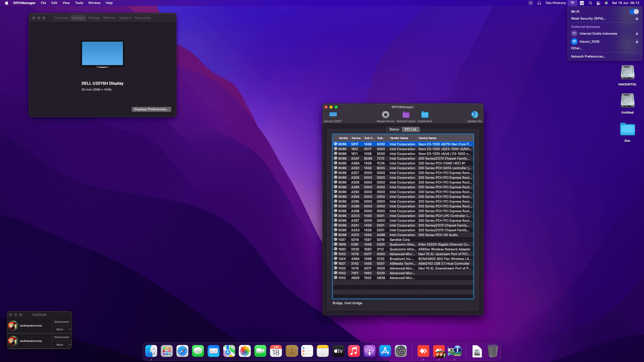Choose Other... in Wi-Fi menu
Screen dimensions: 644x362
click(x=576, y=48)
